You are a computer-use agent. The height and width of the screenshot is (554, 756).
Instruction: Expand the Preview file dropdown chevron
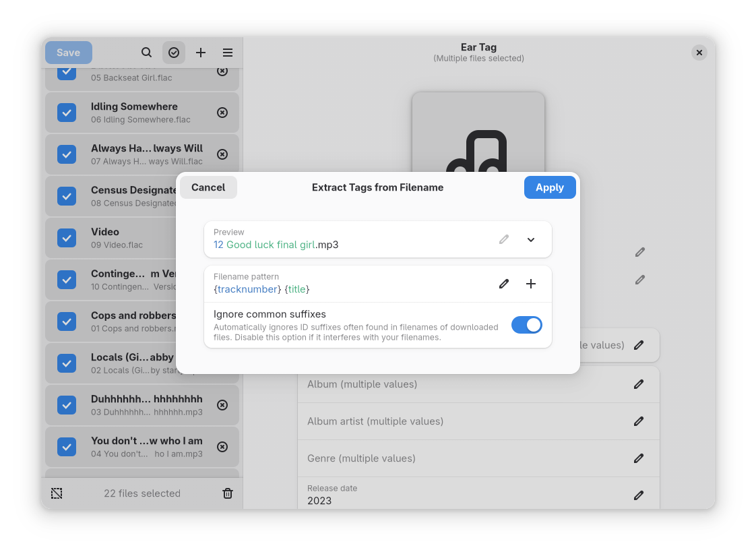coord(531,240)
